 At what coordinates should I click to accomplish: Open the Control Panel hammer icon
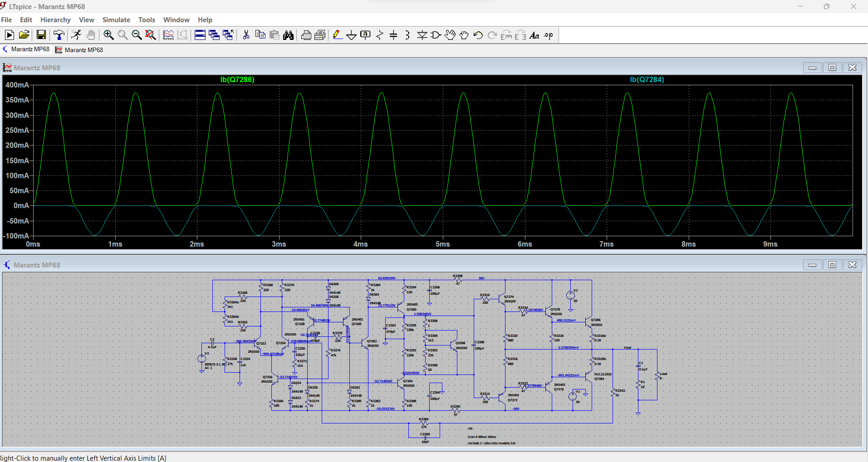click(x=59, y=35)
